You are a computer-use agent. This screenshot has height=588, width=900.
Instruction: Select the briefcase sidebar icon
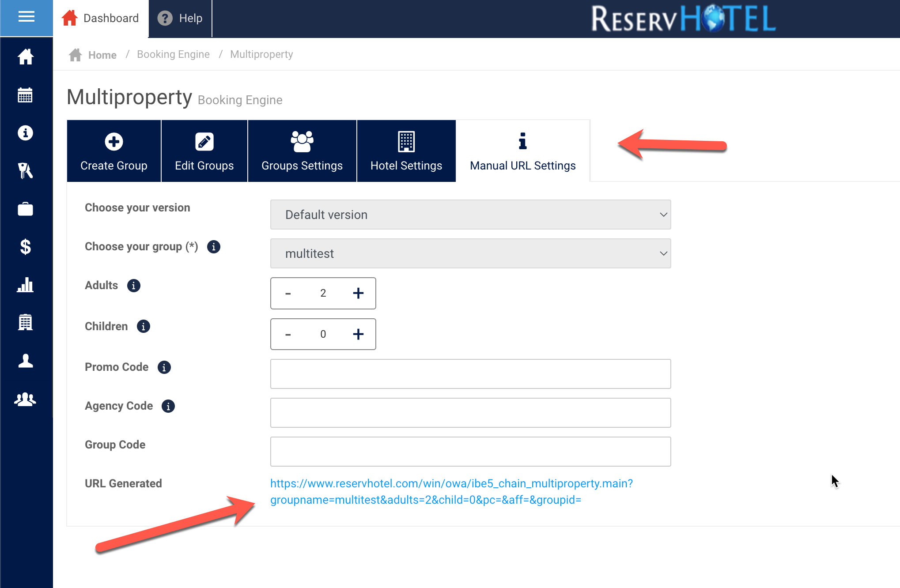(25, 209)
